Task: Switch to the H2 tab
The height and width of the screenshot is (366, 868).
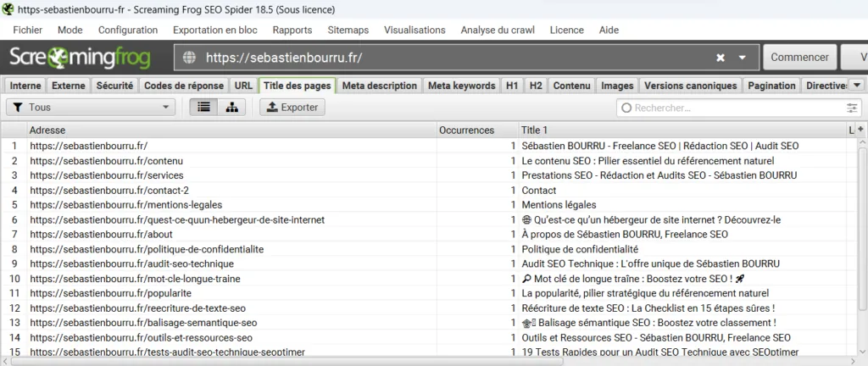Action: [536, 86]
